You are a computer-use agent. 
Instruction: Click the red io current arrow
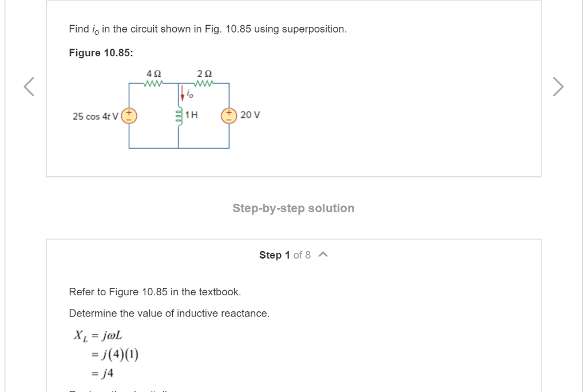tap(183, 93)
